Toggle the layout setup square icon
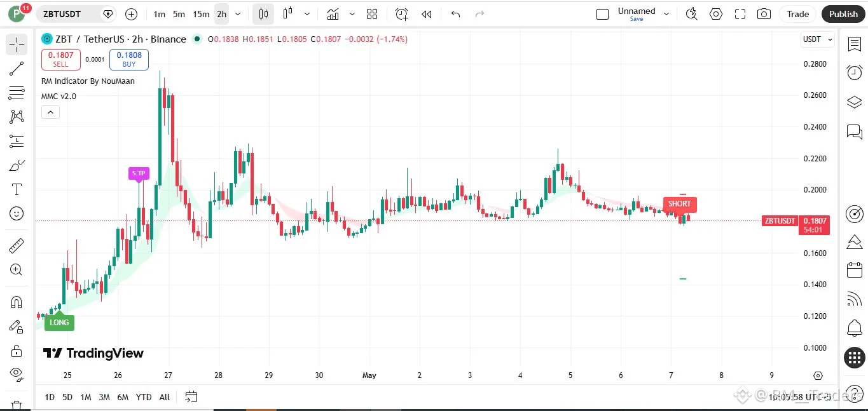 tap(602, 14)
